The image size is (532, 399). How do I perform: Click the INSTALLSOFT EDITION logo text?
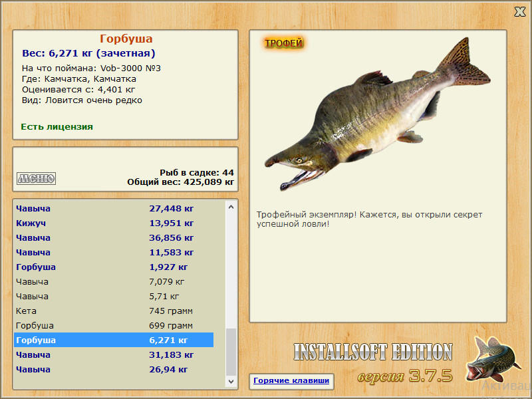click(x=373, y=352)
